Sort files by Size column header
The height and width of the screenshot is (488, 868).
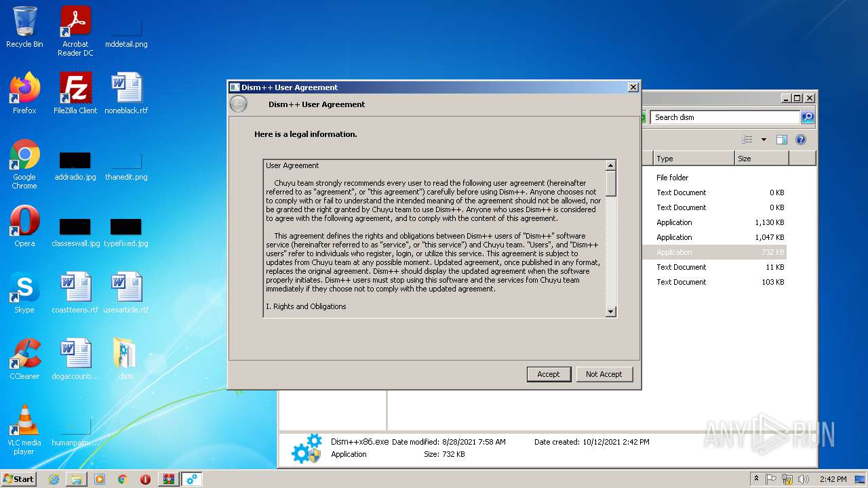(762, 159)
